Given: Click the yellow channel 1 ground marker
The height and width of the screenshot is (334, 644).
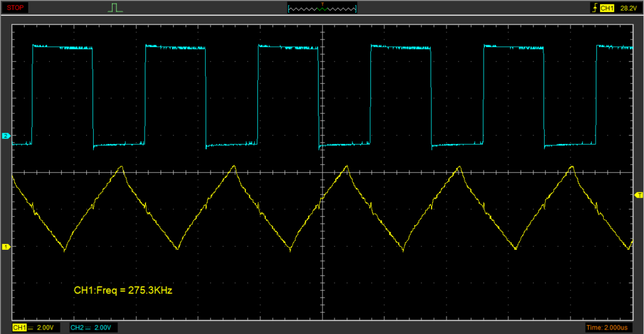Looking at the screenshot, I should pos(6,247).
